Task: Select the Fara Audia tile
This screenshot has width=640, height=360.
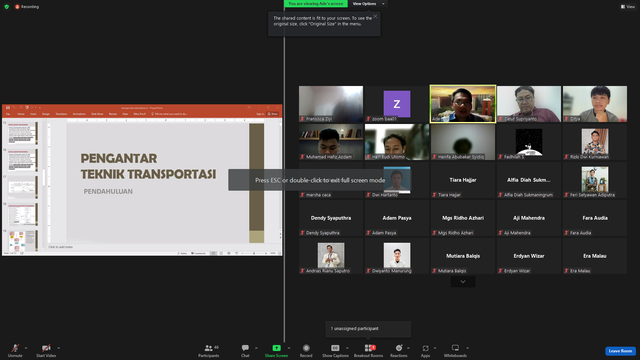Action: 595,218
